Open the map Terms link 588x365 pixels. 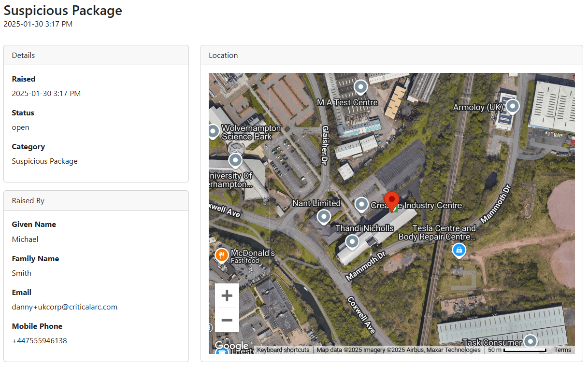tap(563, 350)
